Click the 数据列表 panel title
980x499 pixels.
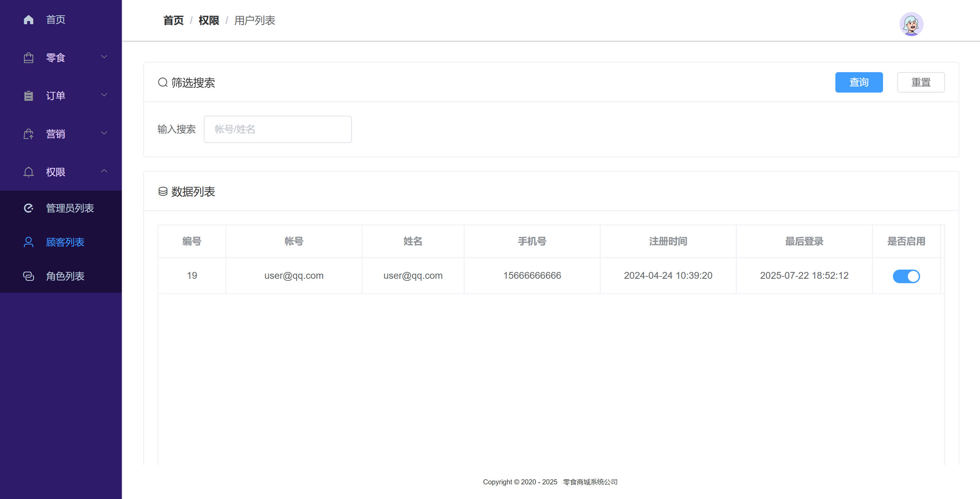(x=193, y=192)
